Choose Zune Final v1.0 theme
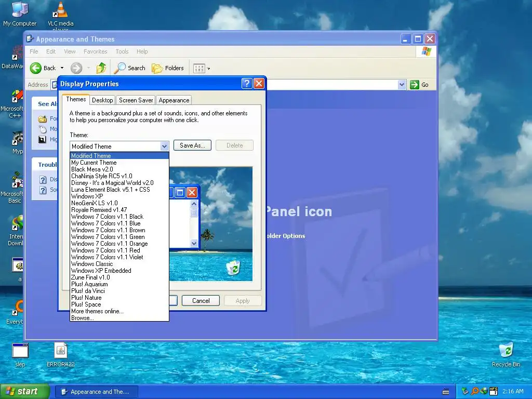Viewport: 532px width, 399px height. pyautogui.click(x=119, y=277)
